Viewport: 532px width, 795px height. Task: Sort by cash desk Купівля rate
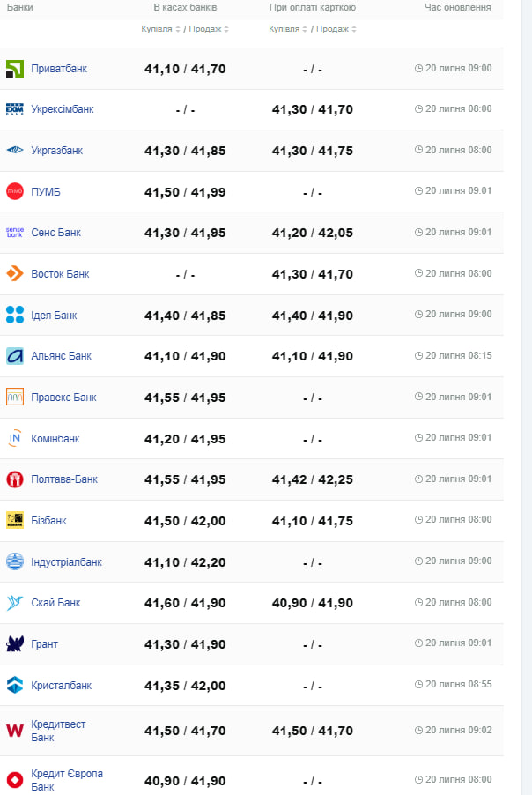point(161,29)
